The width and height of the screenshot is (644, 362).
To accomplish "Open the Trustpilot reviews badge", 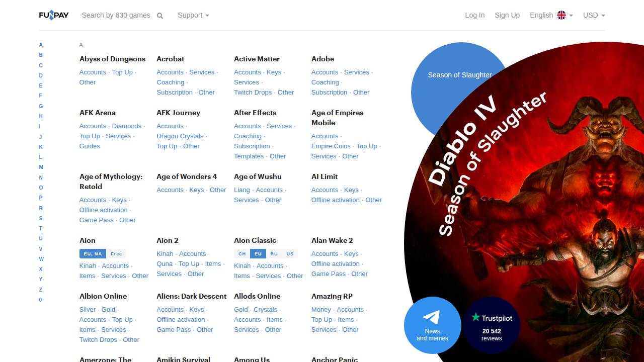I will point(492,325).
